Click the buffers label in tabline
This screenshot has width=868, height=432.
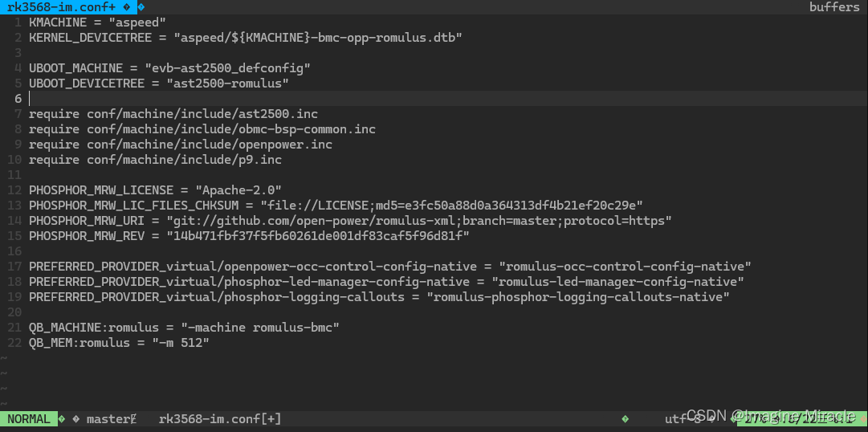pyautogui.click(x=835, y=7)
